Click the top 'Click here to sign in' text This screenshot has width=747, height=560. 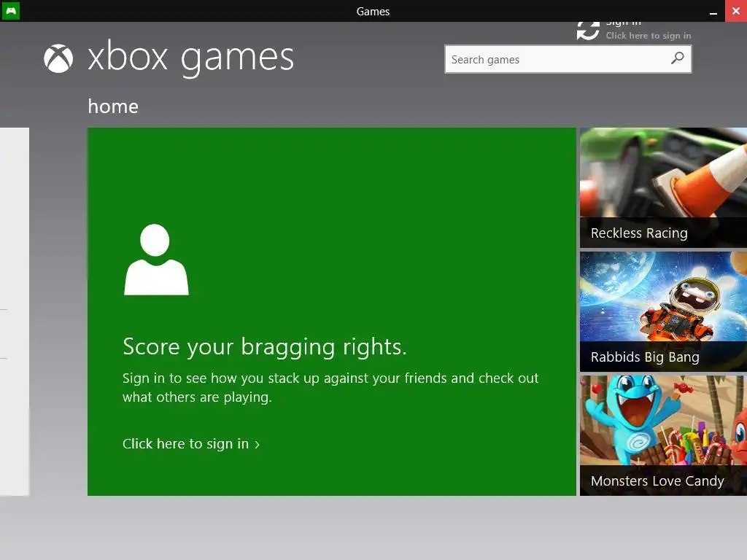(648, 36)
